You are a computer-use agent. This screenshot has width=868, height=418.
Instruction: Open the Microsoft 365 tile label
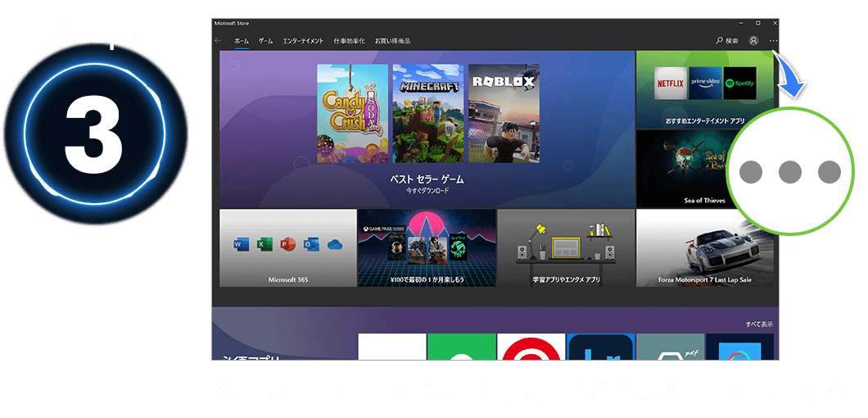(288, 280)
